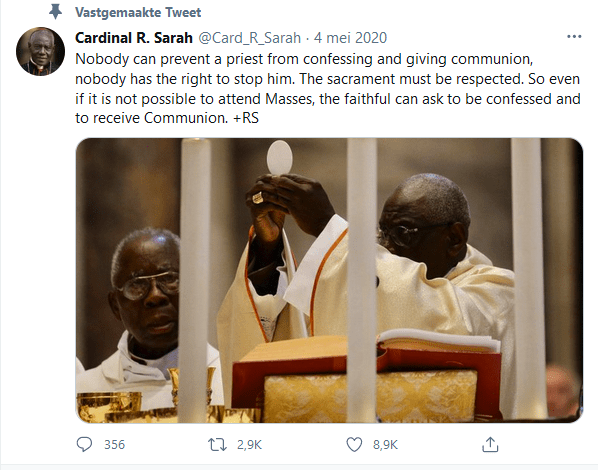598x470 pixels.
Task: Click the reply speech bubble icon
Action: pyautogui.click(x=84, y=444)
